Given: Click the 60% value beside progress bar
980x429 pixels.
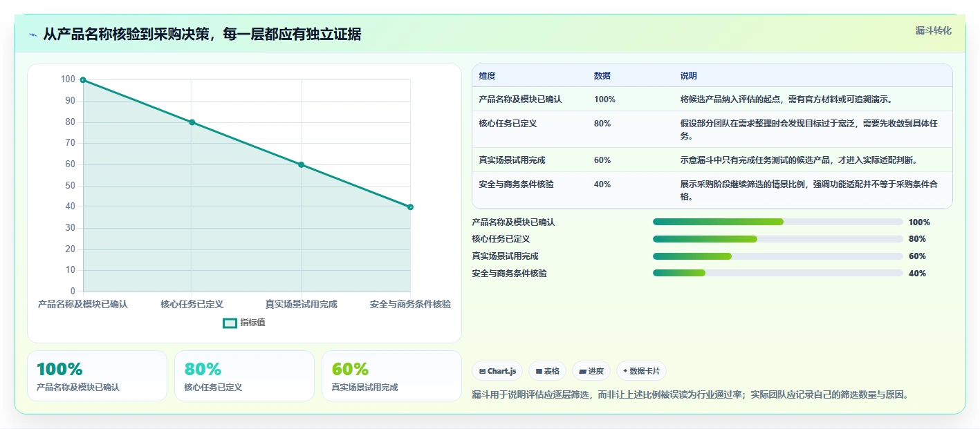Looking at the screenshot, I should tap(917, 256).
